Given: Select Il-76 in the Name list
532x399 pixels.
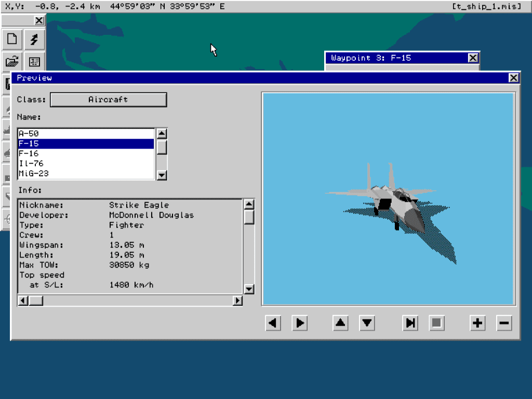Looking at the screenshot, I should point(86,164).
